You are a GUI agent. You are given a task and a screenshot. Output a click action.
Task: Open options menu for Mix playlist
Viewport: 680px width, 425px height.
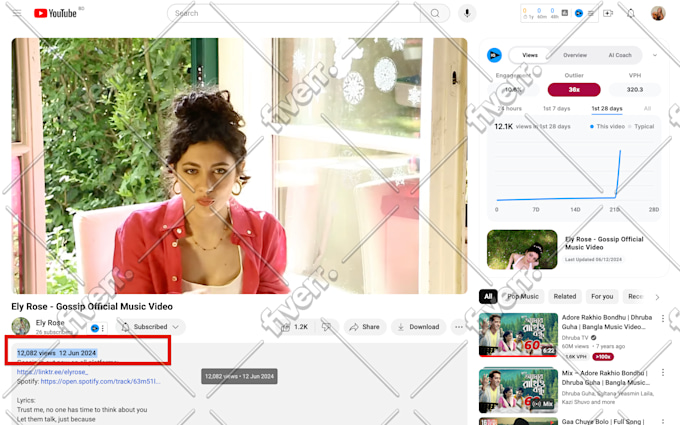pos(663,373)
